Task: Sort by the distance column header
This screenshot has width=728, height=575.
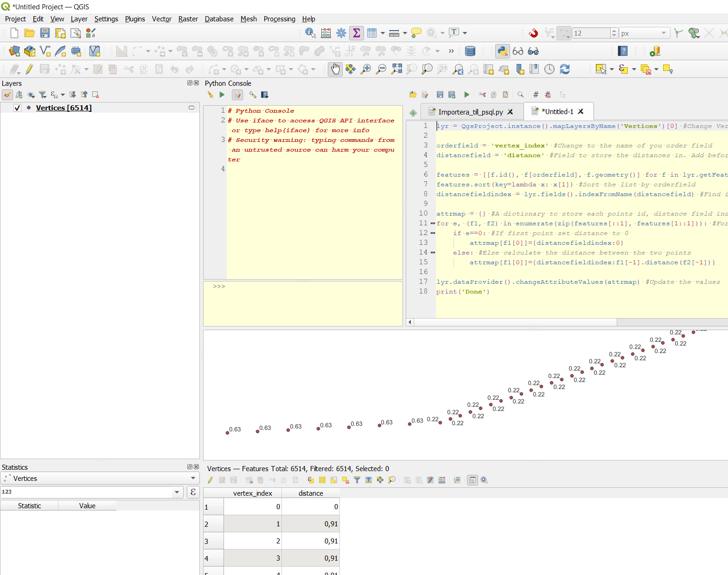Action: 311,493
